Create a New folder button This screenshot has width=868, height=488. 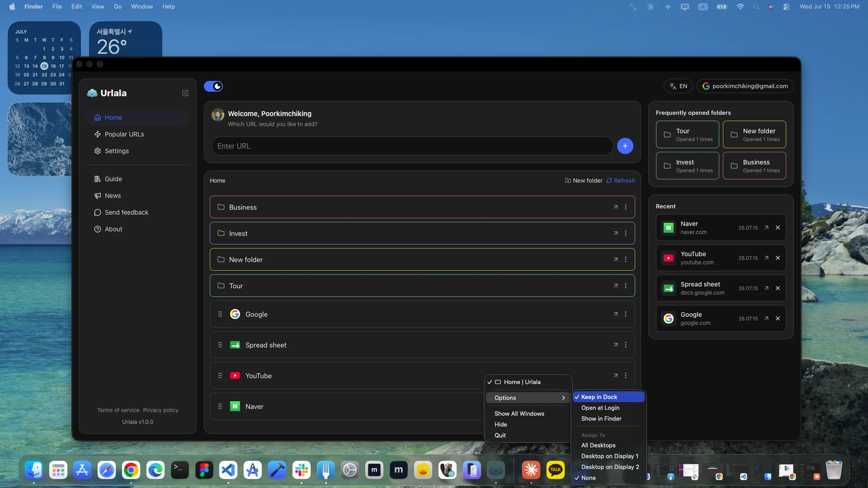583,180
